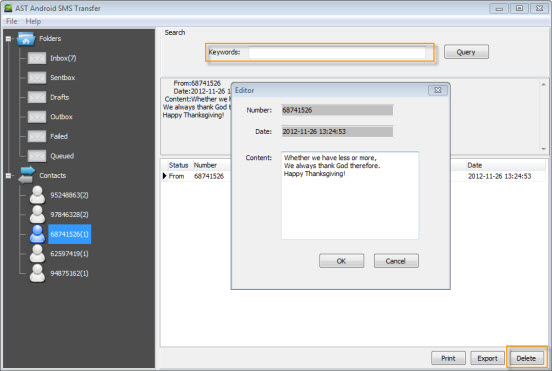552x371 pixels.
Task: Maximize the AST Android SMS Transfer window
Action: (519, 8)
